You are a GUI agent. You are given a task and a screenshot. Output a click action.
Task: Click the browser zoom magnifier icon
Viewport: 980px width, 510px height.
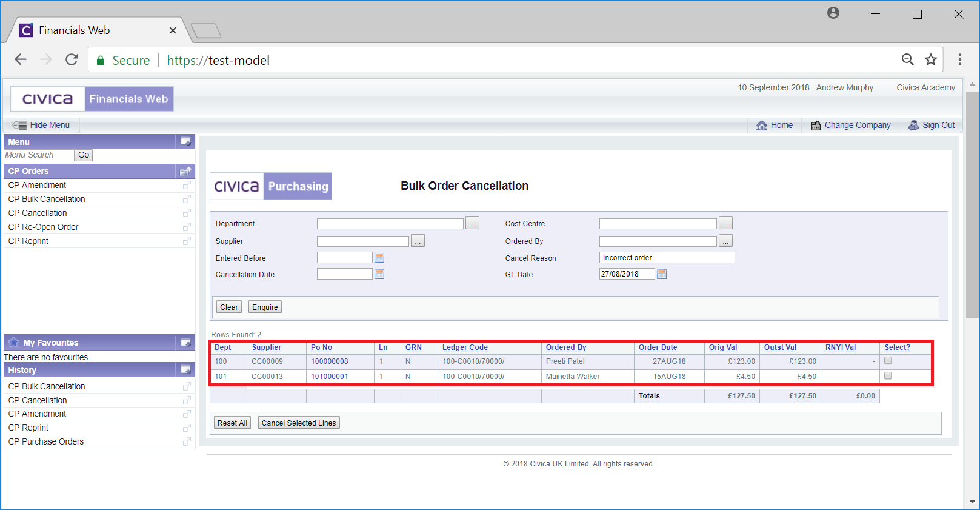pyautogui.click(x=907, y=59)
